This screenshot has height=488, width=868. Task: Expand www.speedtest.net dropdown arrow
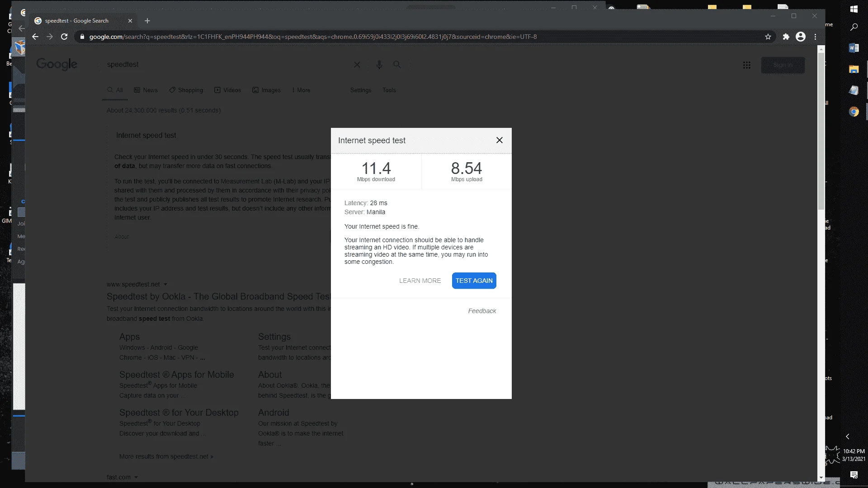point(165,284)
